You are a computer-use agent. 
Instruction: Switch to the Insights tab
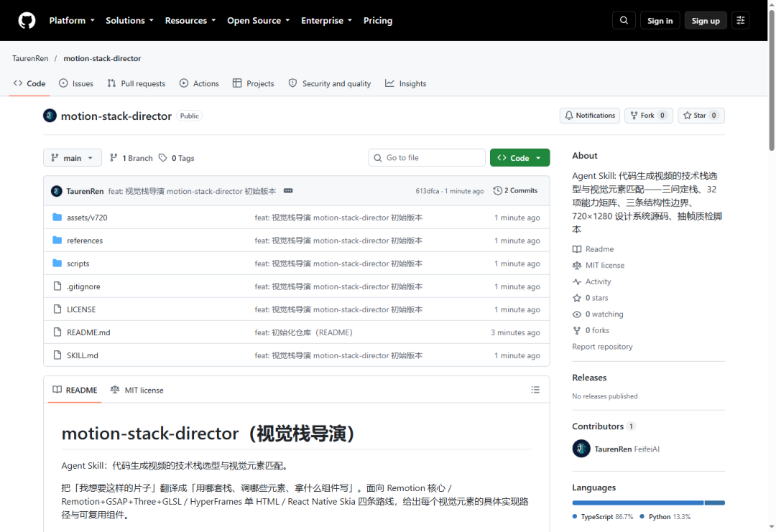tap(406, 83)
